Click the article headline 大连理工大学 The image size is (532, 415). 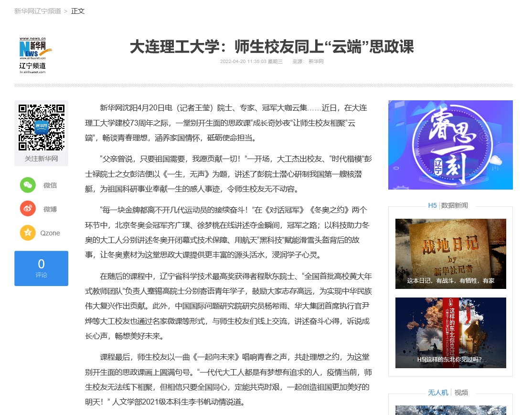pyautogui.click(x=272, y=47)
